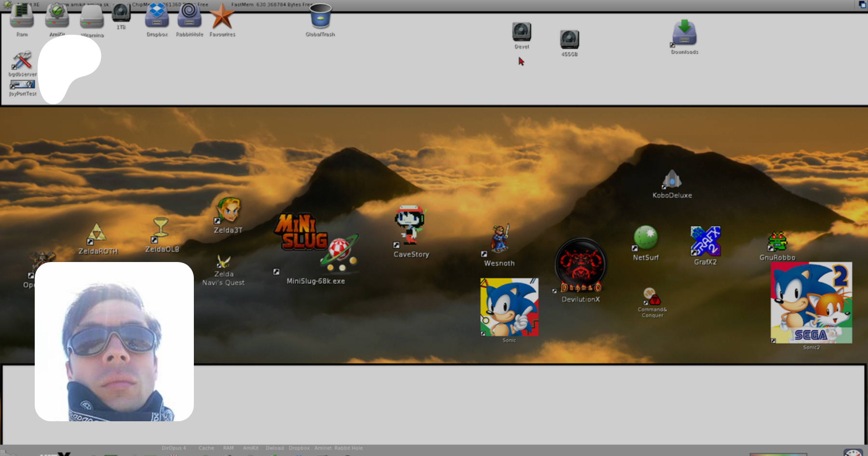The height and width of the screenshot is (456, 868).
Task: Open the 455GB disk icon
Action: [x=569, y=40]
